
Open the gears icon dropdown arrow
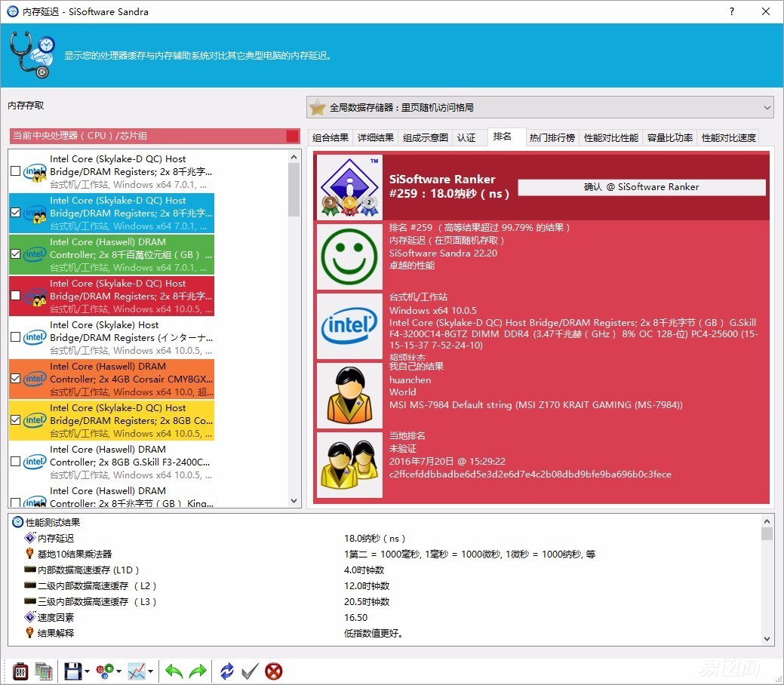(x=119, y=671)
